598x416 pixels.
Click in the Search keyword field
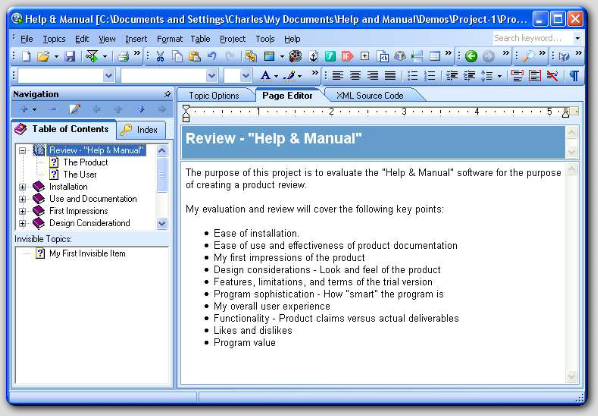pos(532,38)
